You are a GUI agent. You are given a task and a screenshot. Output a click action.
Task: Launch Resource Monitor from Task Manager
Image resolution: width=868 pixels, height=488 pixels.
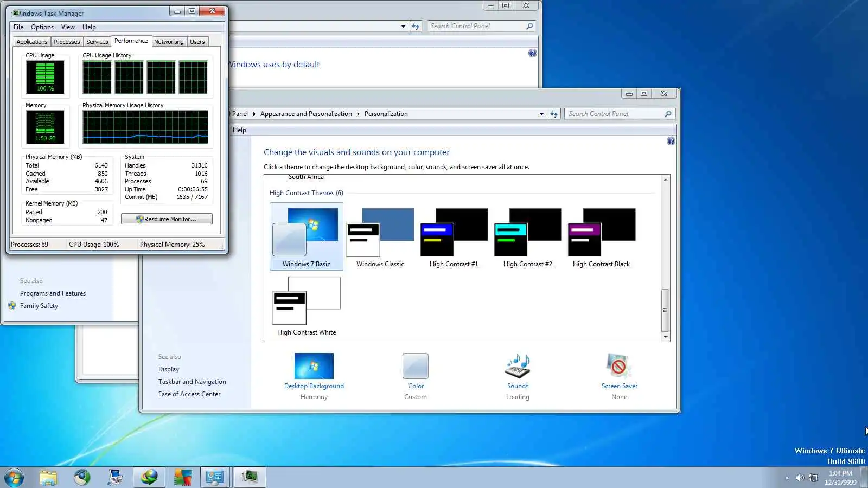click(167, 219)
